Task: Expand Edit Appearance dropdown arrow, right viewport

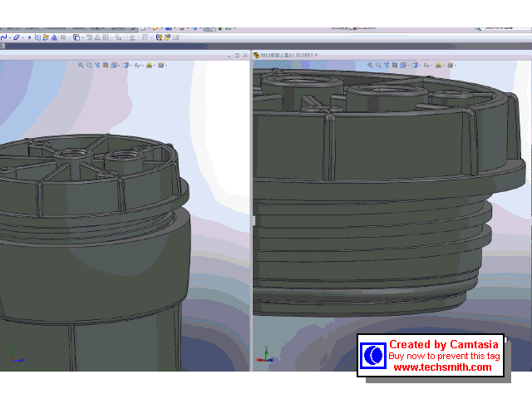Action: [x=444, y=66]
